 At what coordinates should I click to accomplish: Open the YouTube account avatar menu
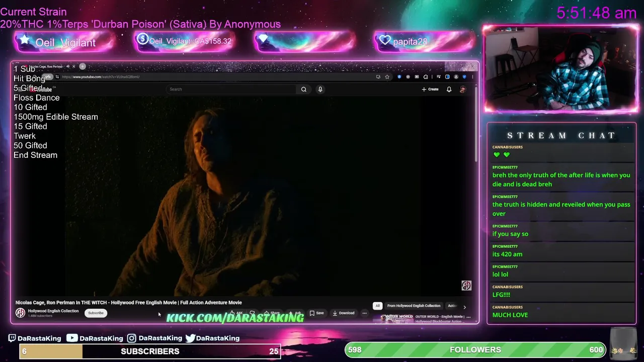click(463, 89)
